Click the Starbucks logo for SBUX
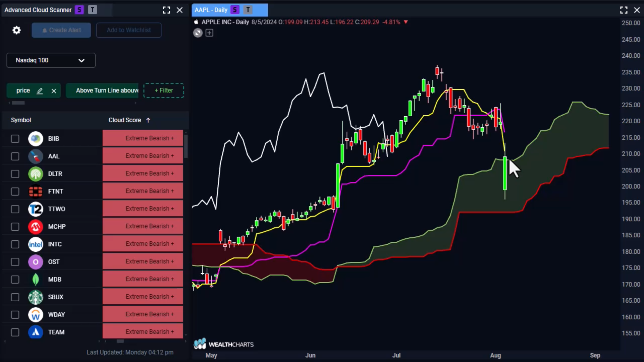Viewport: 644px width, 362px height. click(x=36, y=297)
